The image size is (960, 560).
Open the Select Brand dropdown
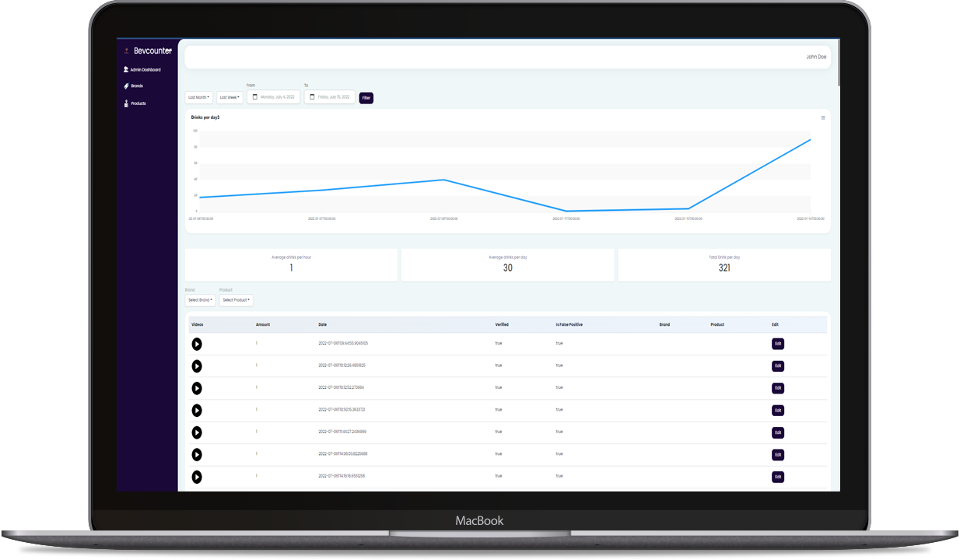(200, 300)
